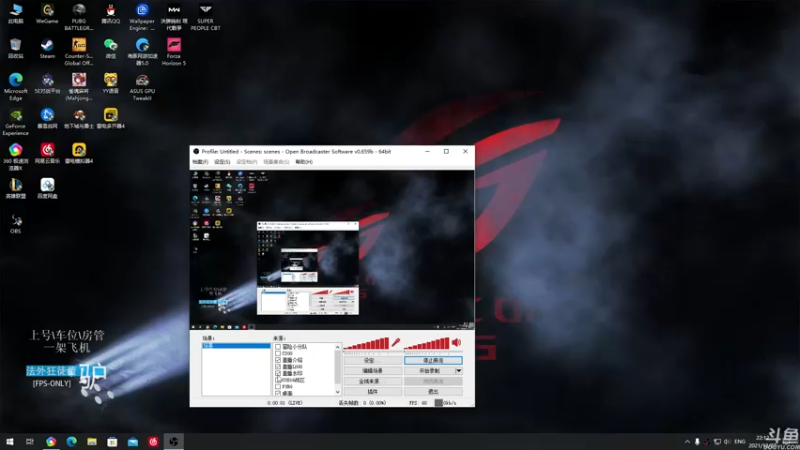Open the Tencent QQ penguin icon
The image size is (800, 450).
coord(110,14)
